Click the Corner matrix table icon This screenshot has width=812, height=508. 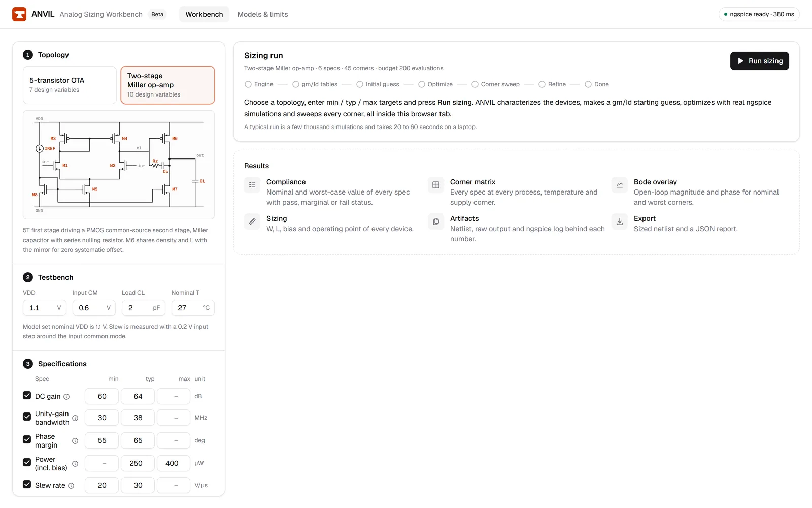(436, 185)
